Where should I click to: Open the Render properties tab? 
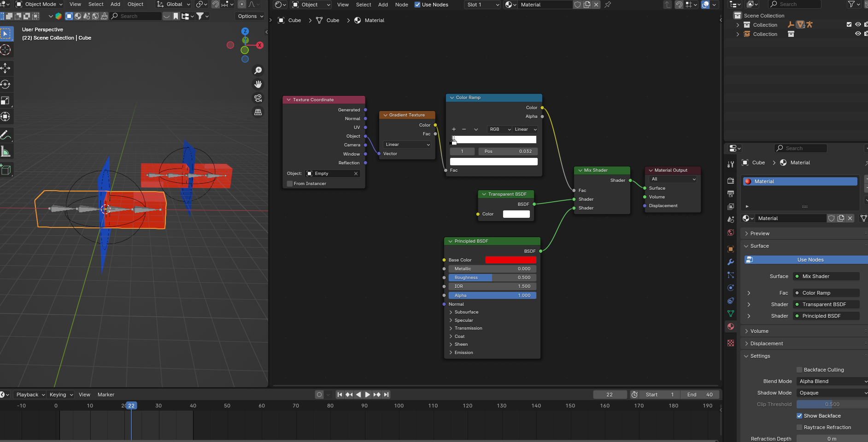click(731, 181)
